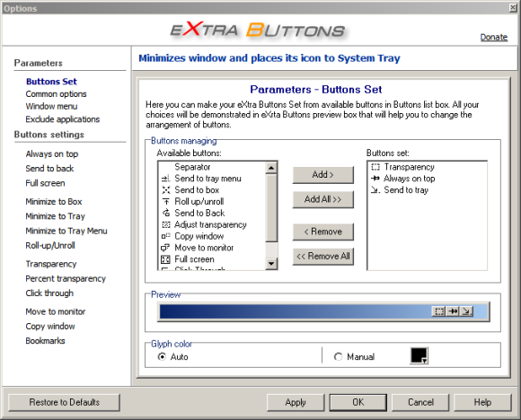The width and height of the screenshot is (521, 420).
Task: Open the Donate link
Action: (x=494, y=37)
